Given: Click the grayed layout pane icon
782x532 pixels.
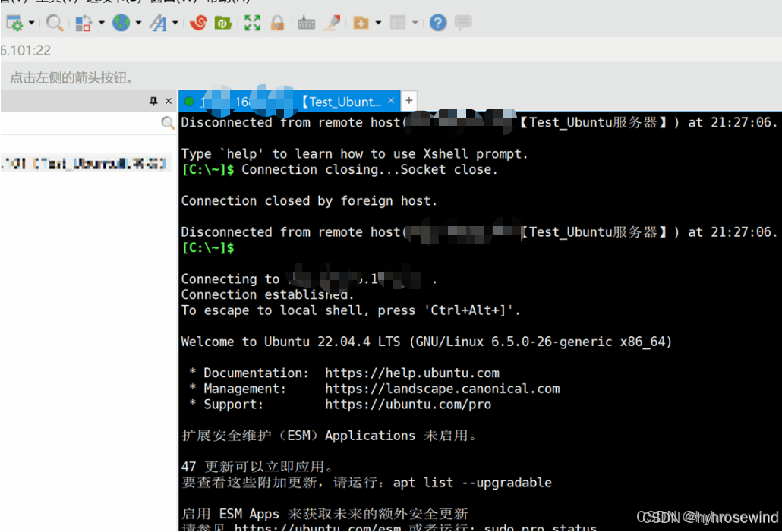Looking at the screenshot, I should 398,23.
